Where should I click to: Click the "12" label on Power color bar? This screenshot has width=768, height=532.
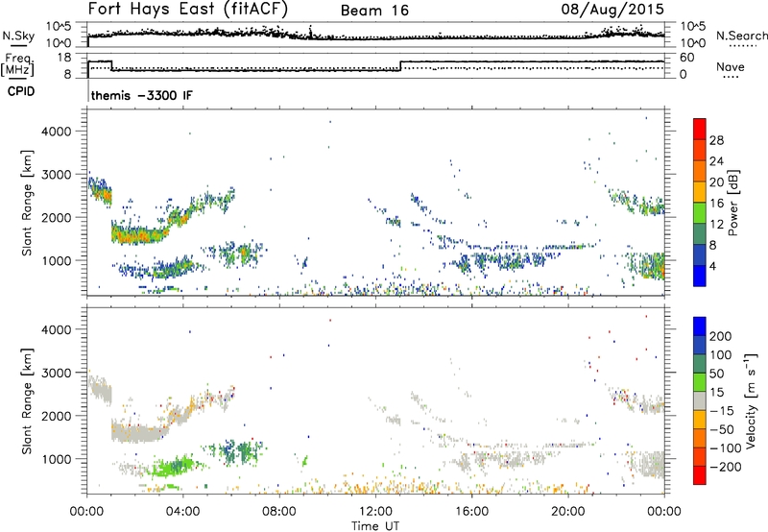(716, 225)
